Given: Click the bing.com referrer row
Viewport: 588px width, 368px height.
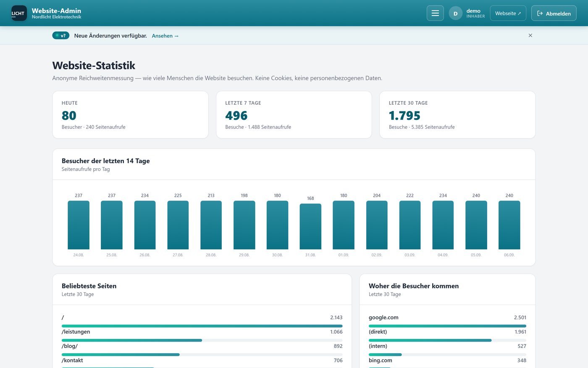Looking at the screenshot, I should point(447,363).
